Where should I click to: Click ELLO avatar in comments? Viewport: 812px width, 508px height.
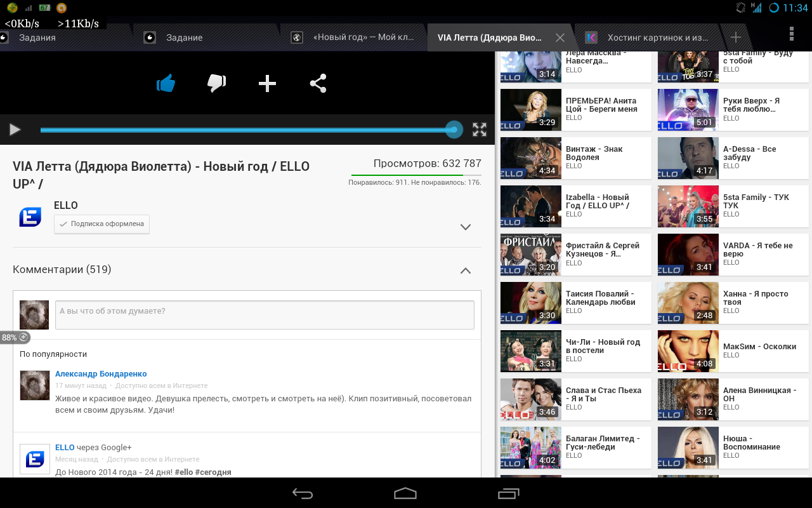click(x=35, y=458)
